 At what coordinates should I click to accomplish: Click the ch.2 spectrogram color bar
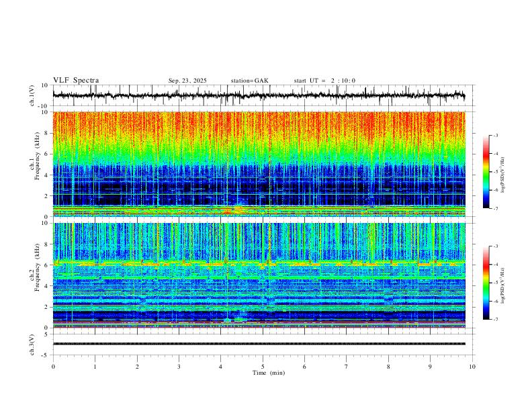[x=486, y=283]
